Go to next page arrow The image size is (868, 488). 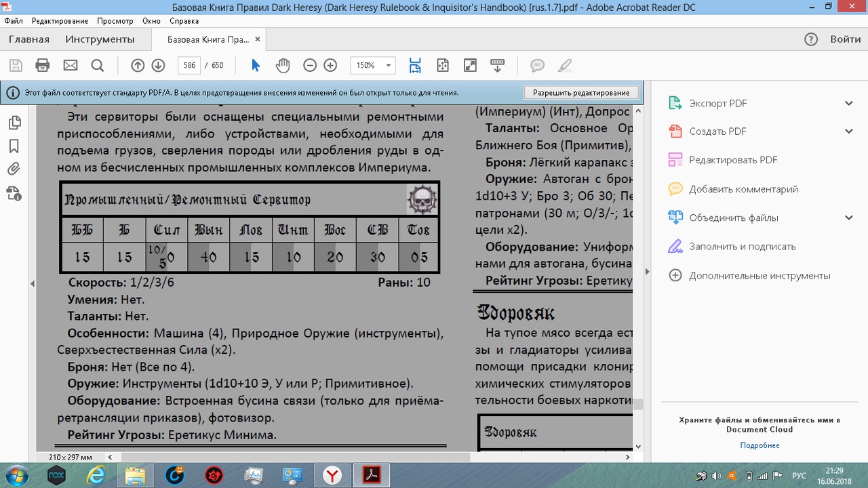pos(158,65)
